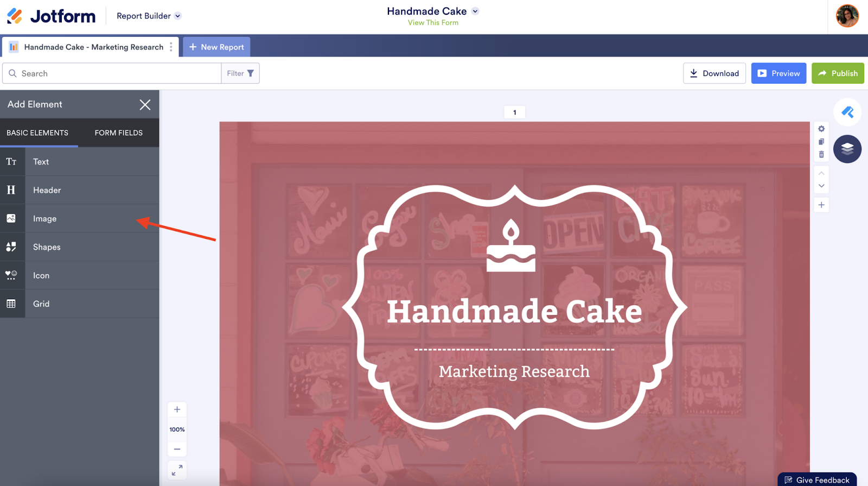Add an Icon element
This screenshot has height=486, width=868.
[80, 275]
